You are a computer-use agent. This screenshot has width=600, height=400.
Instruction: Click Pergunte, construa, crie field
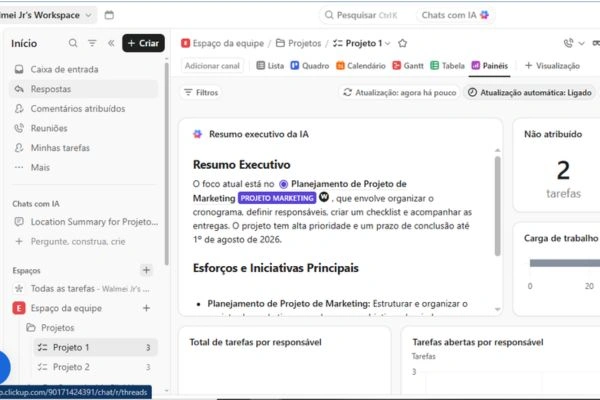pos(83,242)
